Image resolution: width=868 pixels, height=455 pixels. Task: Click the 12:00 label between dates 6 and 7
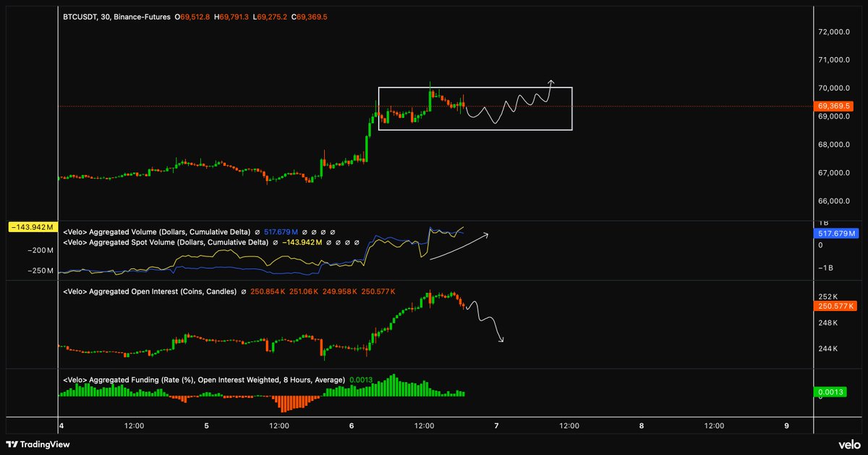424,425
